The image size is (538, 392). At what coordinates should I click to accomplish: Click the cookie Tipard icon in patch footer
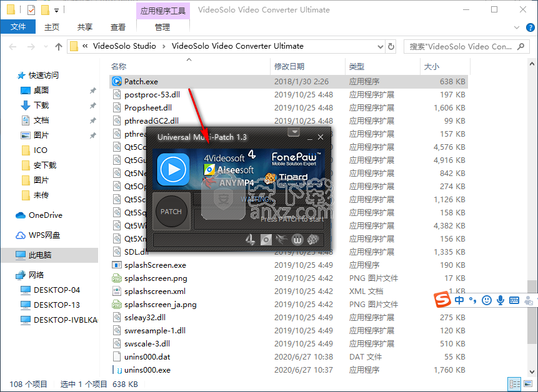coord(313,240)
